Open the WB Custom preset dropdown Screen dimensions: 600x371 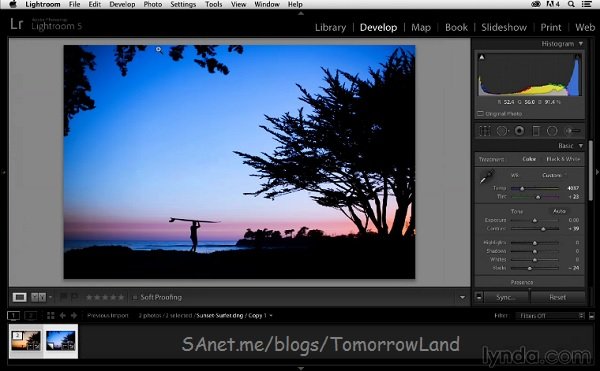click(x=554, y=175)
